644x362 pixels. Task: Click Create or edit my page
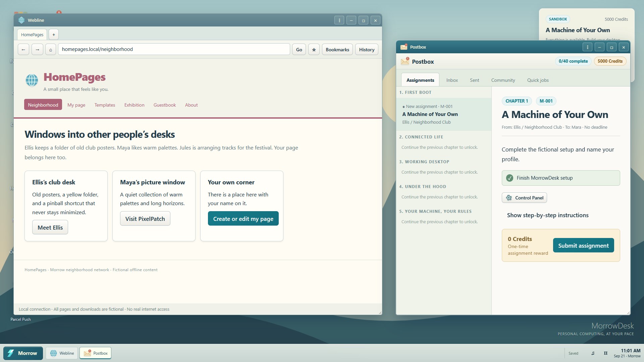tap(243, 219)
